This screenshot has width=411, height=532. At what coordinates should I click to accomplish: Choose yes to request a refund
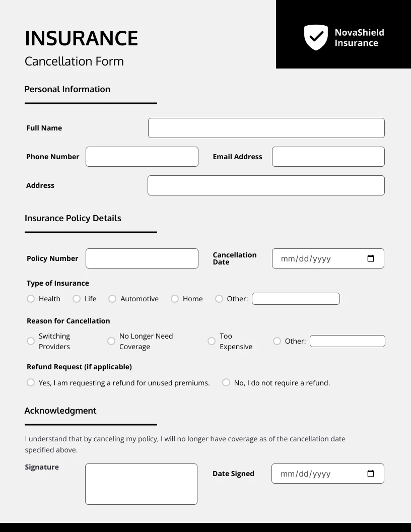click(x=30, y=382)
